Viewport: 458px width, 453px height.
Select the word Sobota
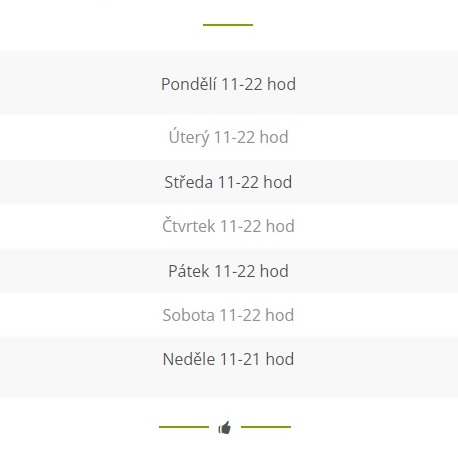[x=189, y=315]
